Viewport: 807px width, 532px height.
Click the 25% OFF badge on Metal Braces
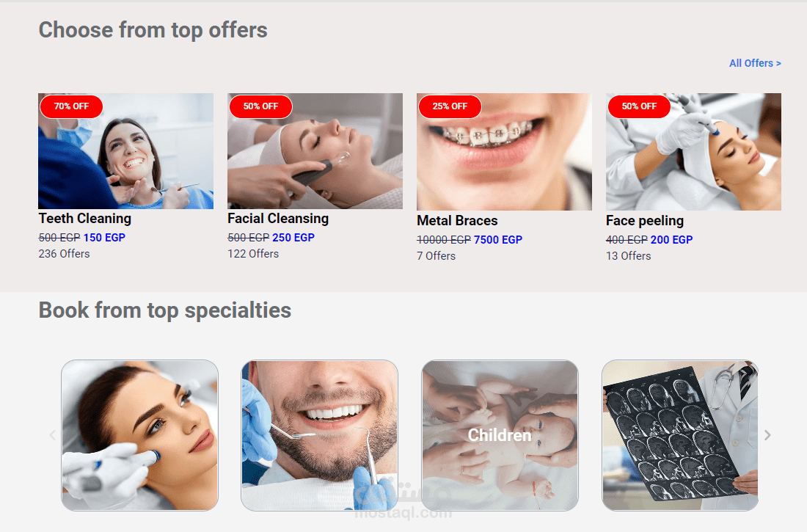[450, 106]
